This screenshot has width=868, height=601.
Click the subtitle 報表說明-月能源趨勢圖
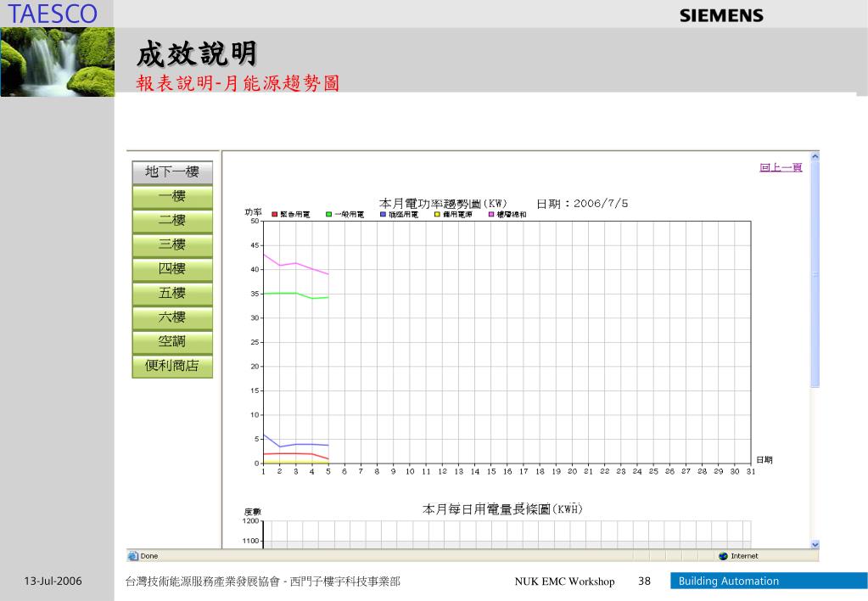click(238, 83)
